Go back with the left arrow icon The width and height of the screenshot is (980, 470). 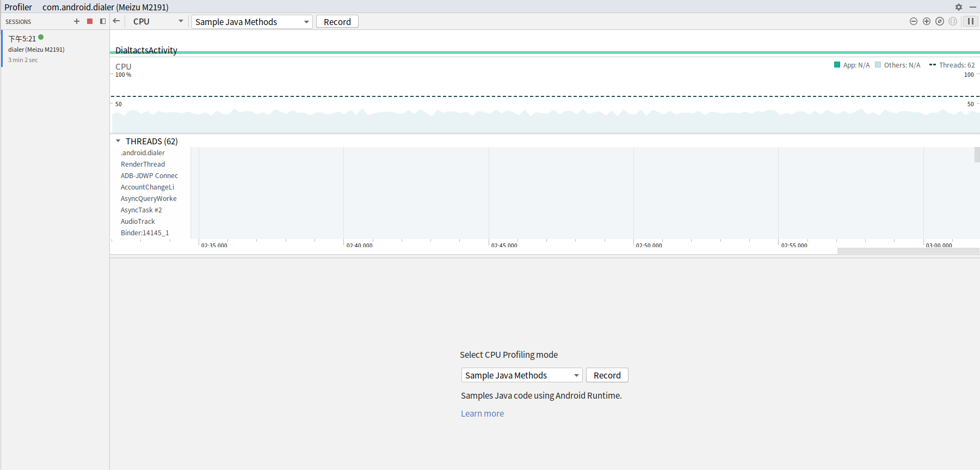point(116,21)
